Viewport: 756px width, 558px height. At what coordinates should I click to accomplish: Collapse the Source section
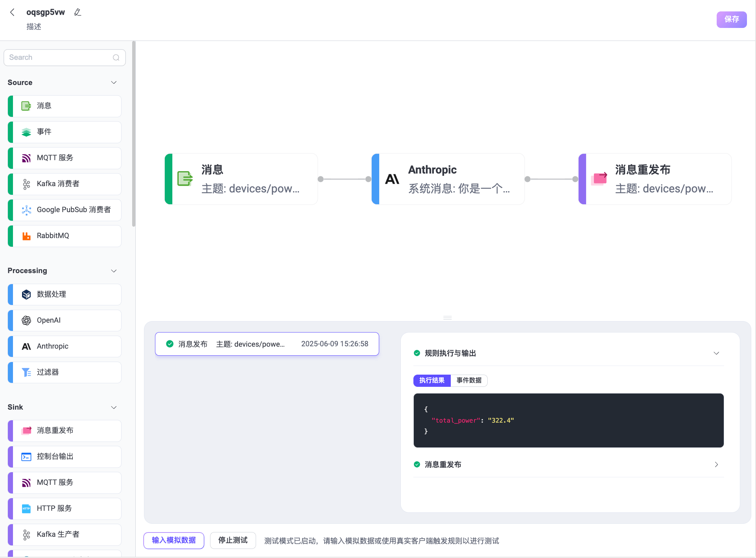(114, 82)
